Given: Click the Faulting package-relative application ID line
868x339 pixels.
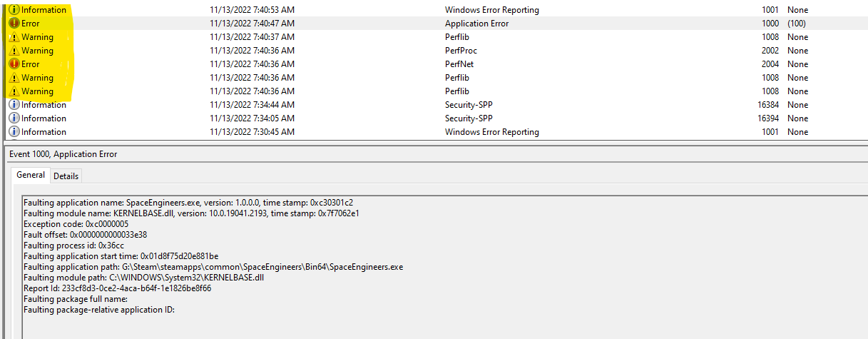Looking at the screenshot, I should pyautogui.click(x=99, y=310).
